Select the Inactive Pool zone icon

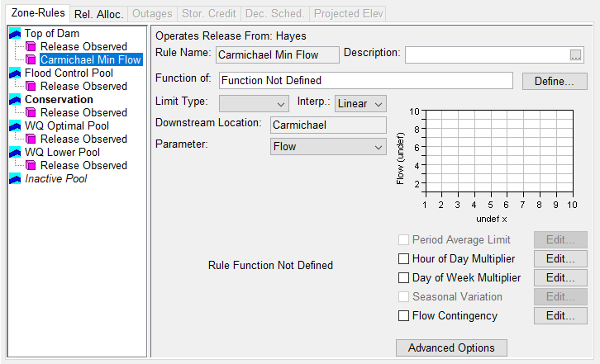pos(15,179)
